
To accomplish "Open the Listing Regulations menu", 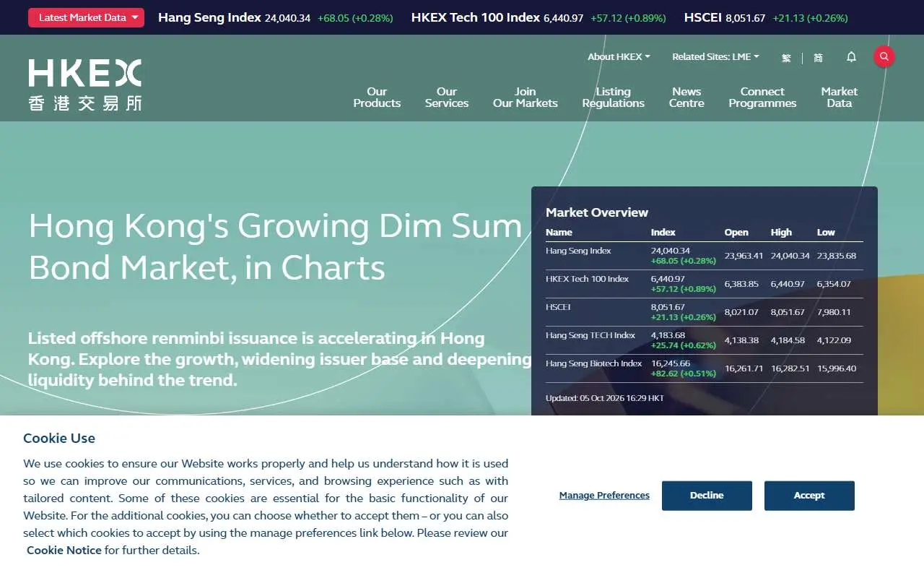I will (x=613, y=98).
